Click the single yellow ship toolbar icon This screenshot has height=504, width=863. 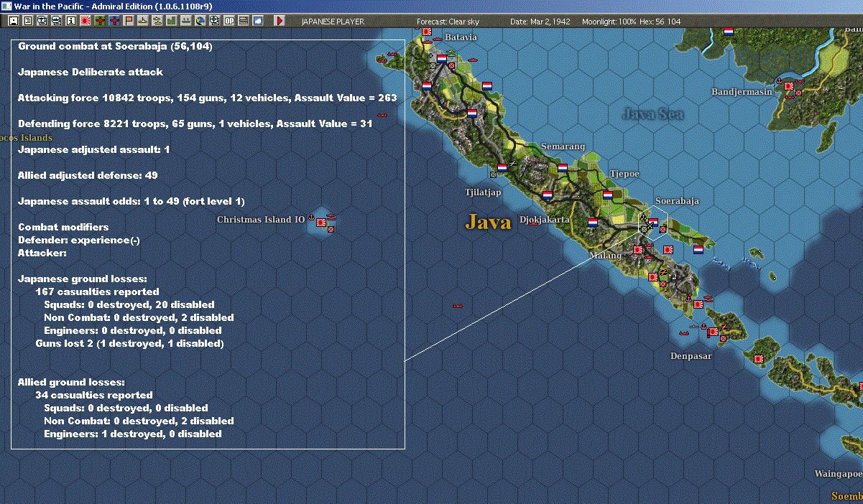(142, 21)
